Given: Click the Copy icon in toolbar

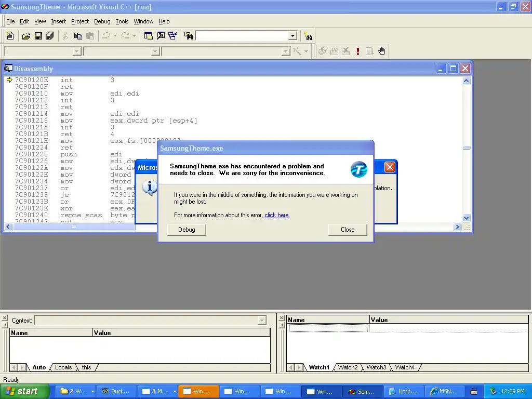Looking at the screenshot, I should coord(78,36).
